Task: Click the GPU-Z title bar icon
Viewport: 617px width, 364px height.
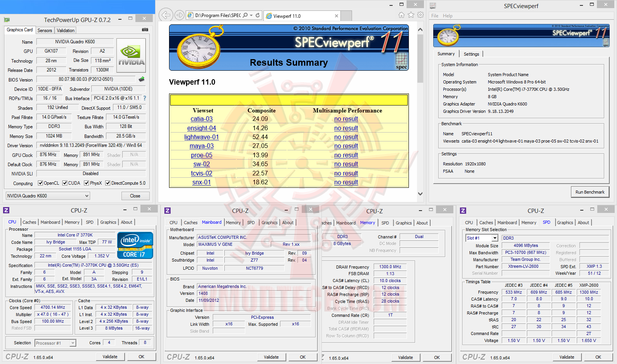Action: pos(7,20)
